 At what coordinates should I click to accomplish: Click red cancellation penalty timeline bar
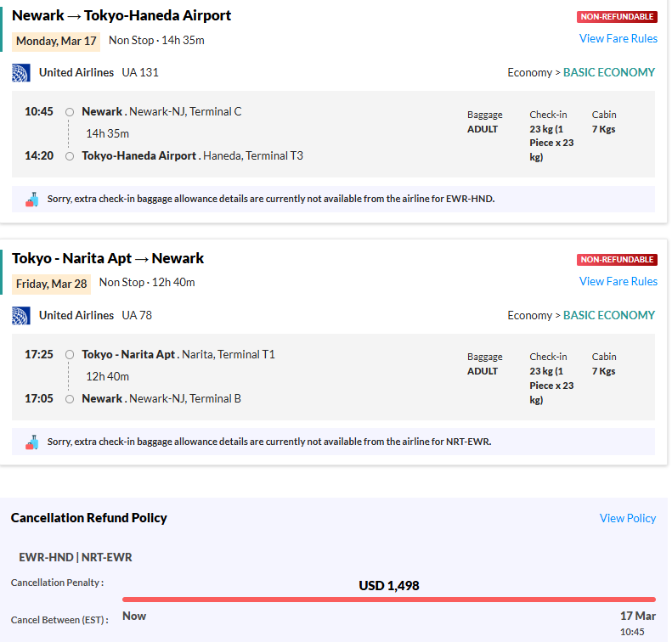pos(389,600)
